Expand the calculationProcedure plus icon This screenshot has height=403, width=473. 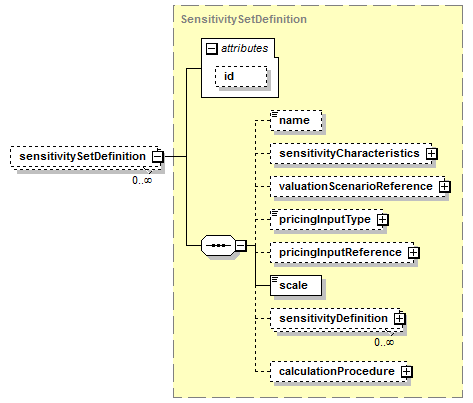tap(406, 371)
